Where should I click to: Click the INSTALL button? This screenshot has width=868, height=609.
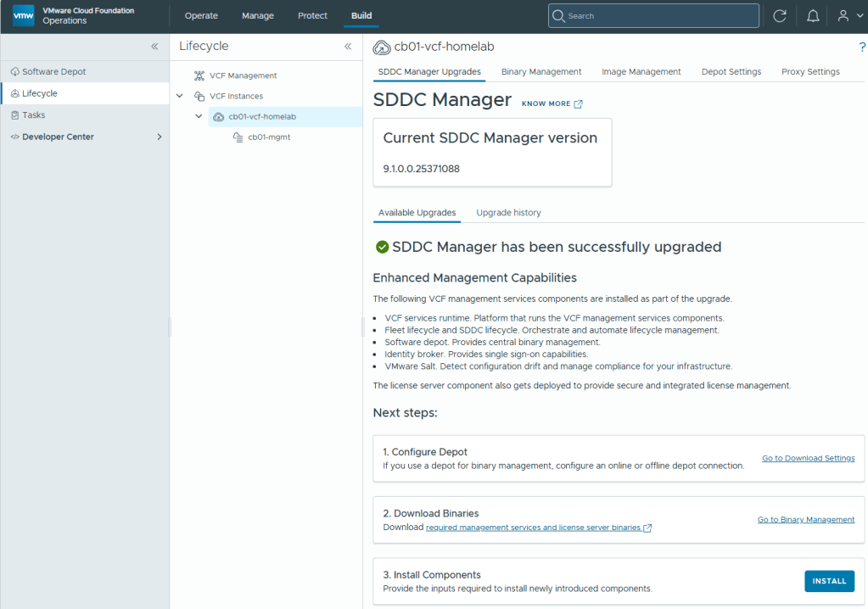tap(829, 581)
